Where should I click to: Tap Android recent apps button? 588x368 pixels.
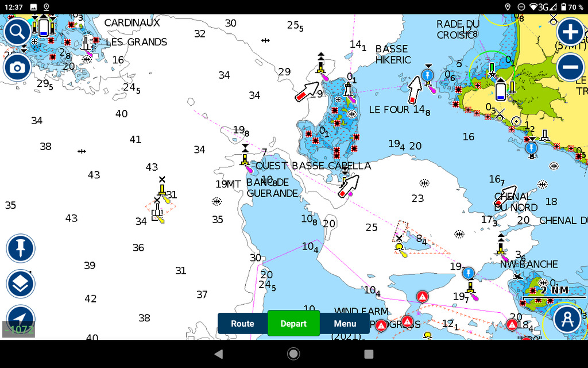[x=369, y=354]
